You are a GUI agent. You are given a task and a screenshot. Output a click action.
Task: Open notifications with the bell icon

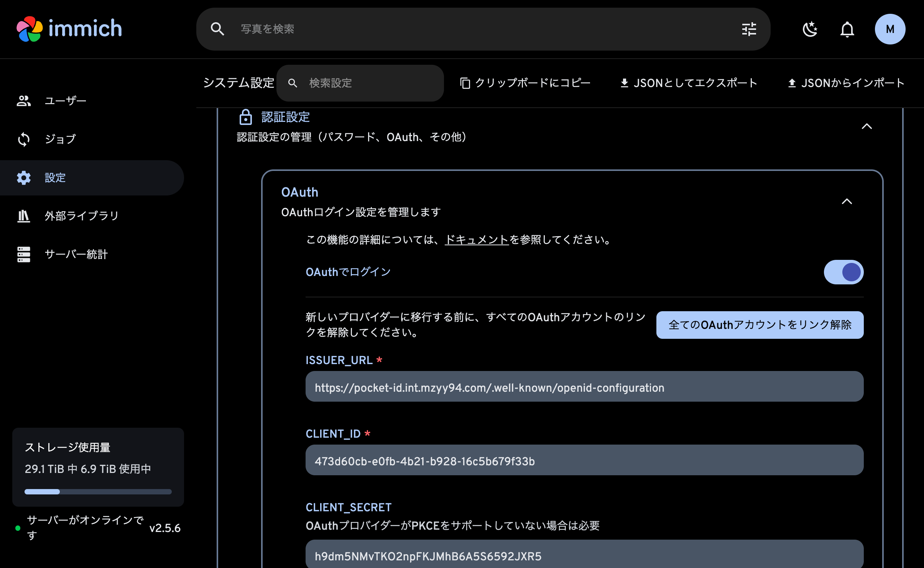[847, 29]
